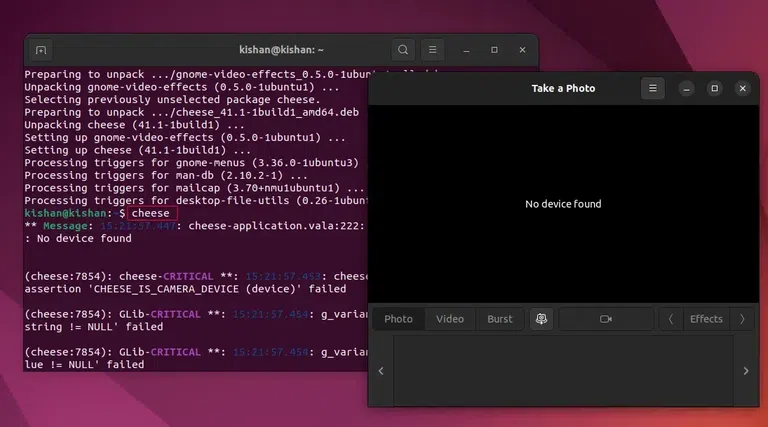The width and height of the screenshot is (768, 427).
Task: Switch to Photo mode
Action: [x=398, y=319]
